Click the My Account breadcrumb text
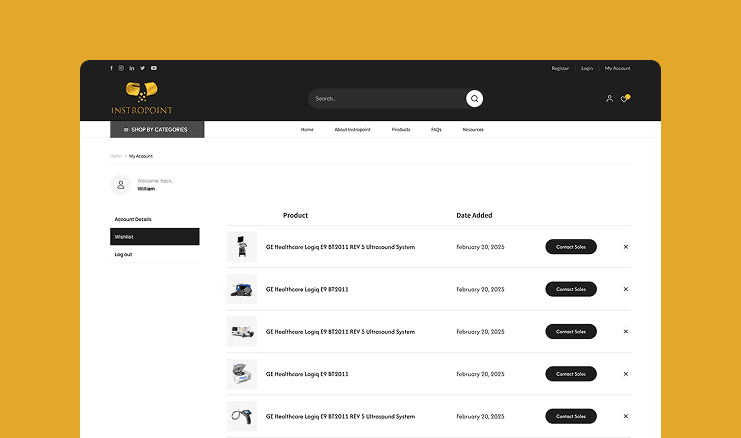Image resolution: width=741 pixels, height=438 pixels. (141, 156)
